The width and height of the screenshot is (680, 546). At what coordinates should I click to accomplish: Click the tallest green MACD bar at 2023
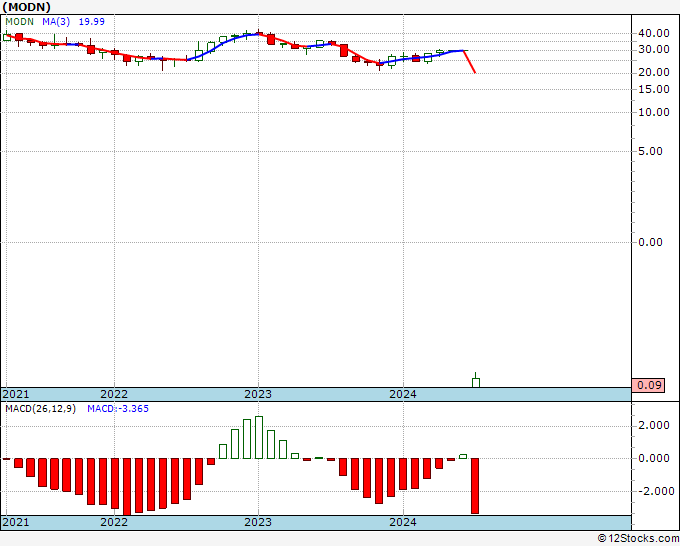coord(259,438)
